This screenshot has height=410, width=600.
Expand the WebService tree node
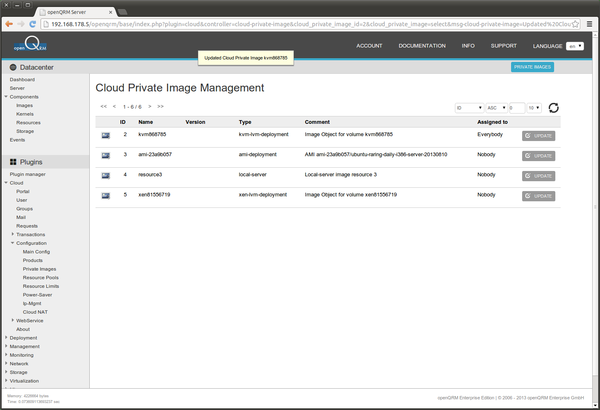(13, 320)
